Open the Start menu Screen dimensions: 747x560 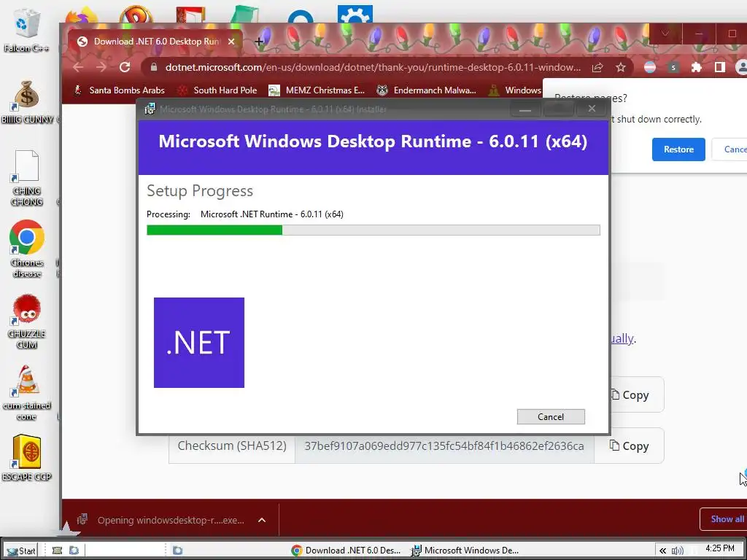tap(21, 551)
